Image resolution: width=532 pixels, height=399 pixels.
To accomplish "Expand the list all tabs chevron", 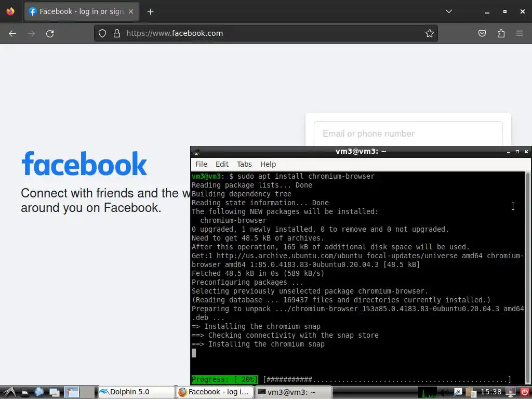I will point(448,11).
